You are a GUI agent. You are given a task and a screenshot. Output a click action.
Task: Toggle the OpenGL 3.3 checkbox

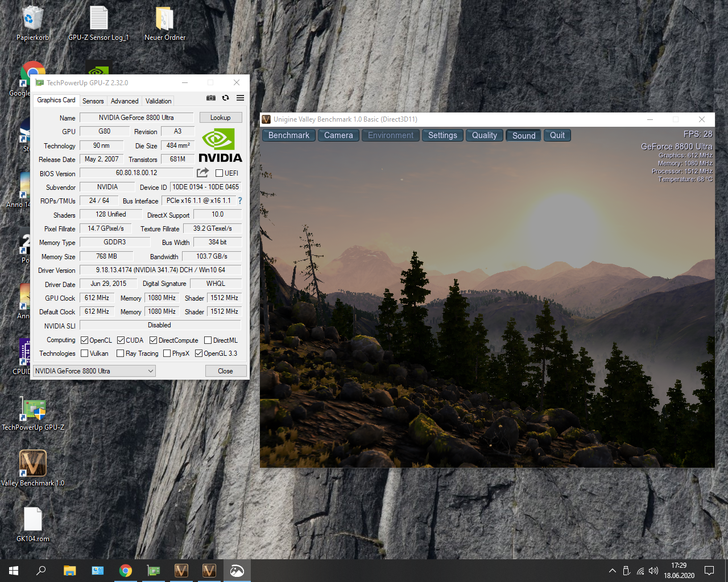(x=198, y=354)
